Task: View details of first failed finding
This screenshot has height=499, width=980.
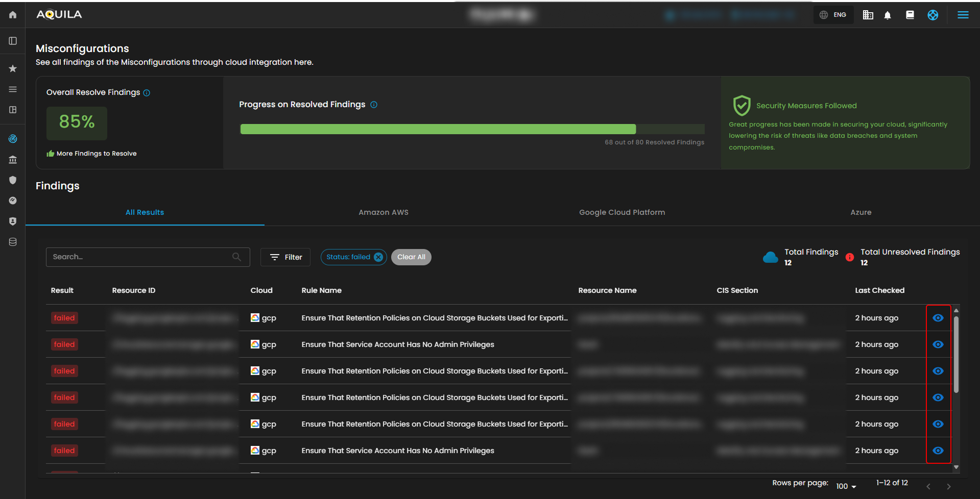Action: 938,318
